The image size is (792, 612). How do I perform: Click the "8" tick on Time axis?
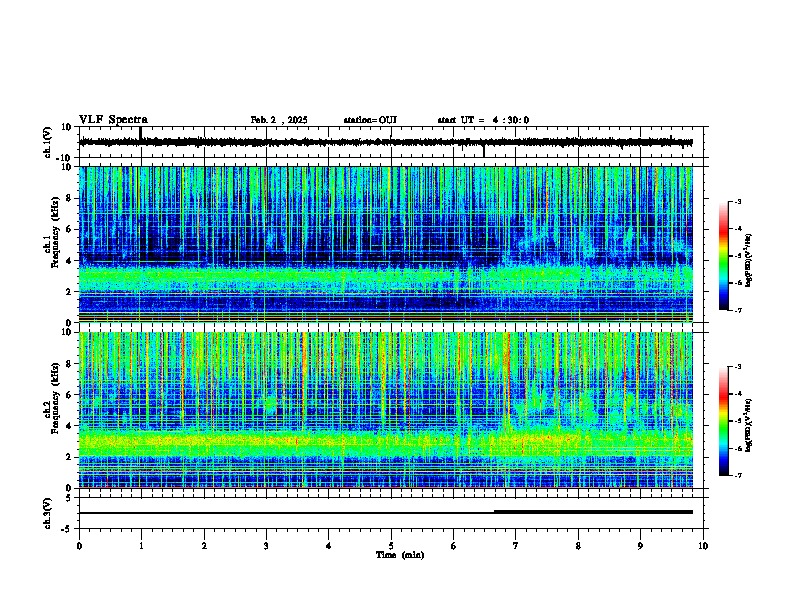pos(578,546)
